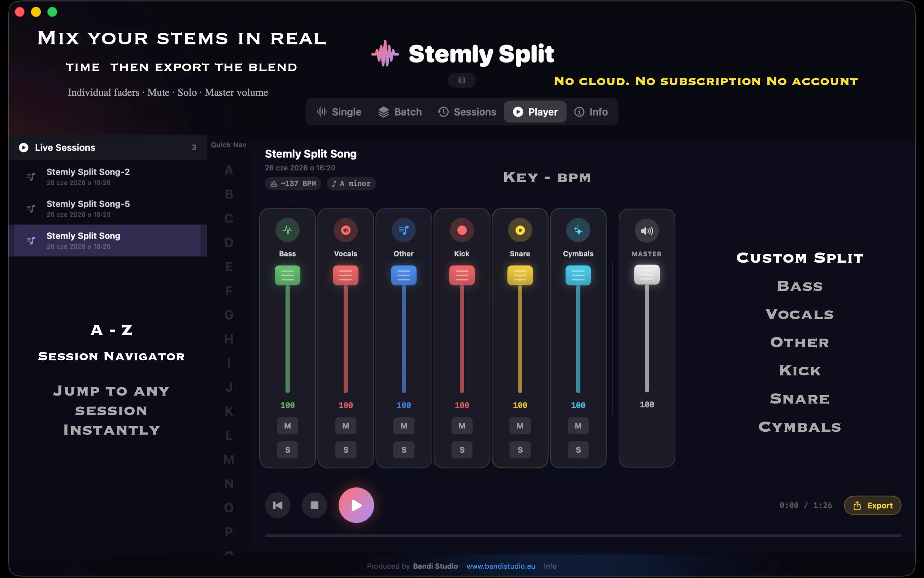This screenshot has height=578, width=924.
Task: Click the playback progress bar
Action: pos(583,536)
